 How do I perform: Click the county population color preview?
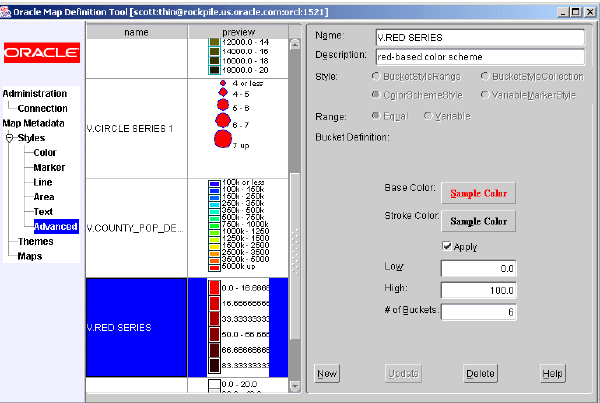238,228
